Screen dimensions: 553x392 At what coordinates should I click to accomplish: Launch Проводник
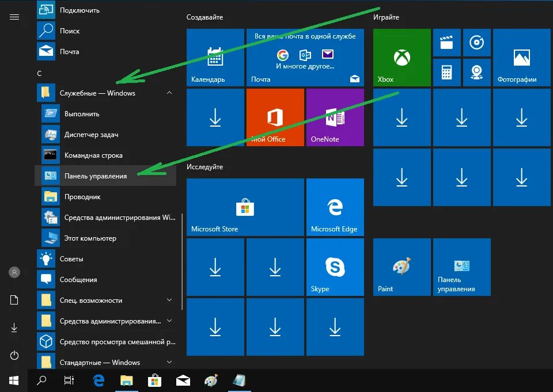tap(105, 197)
